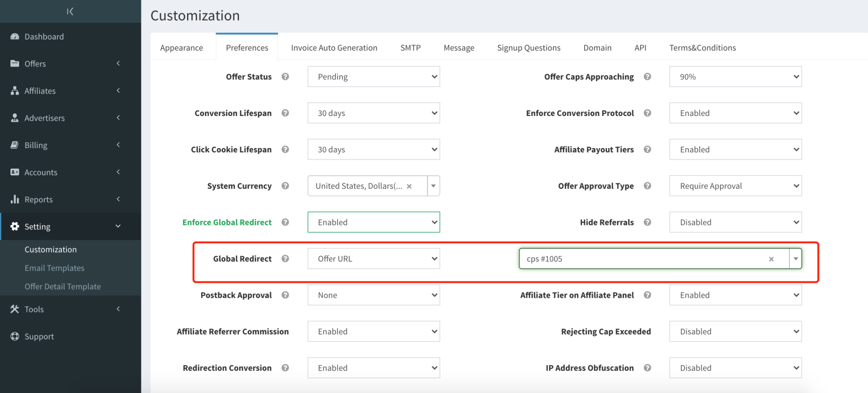Open the Email Templates link
Screen dimensions: 868x393
tap(54, 268)
